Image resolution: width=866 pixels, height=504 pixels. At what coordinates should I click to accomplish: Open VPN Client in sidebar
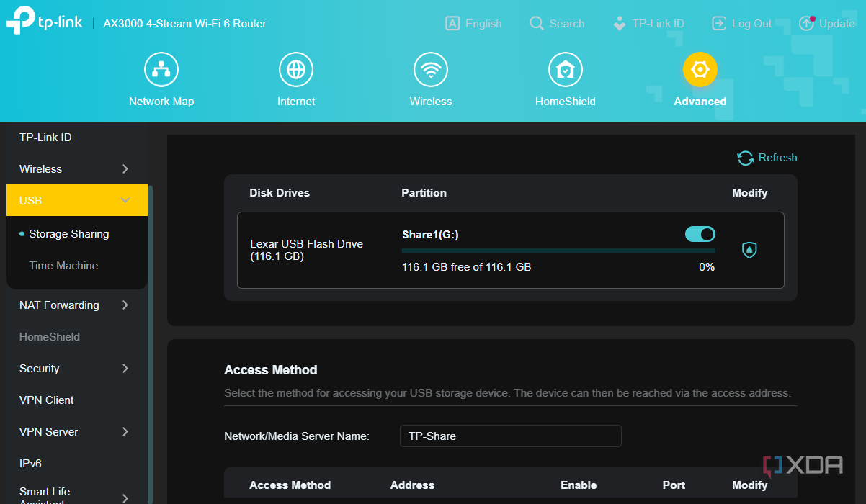point(47,400)
